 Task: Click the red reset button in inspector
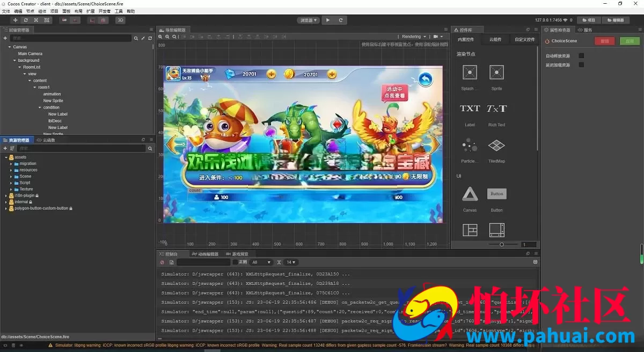pyautogui.click(x=605, y=41)
